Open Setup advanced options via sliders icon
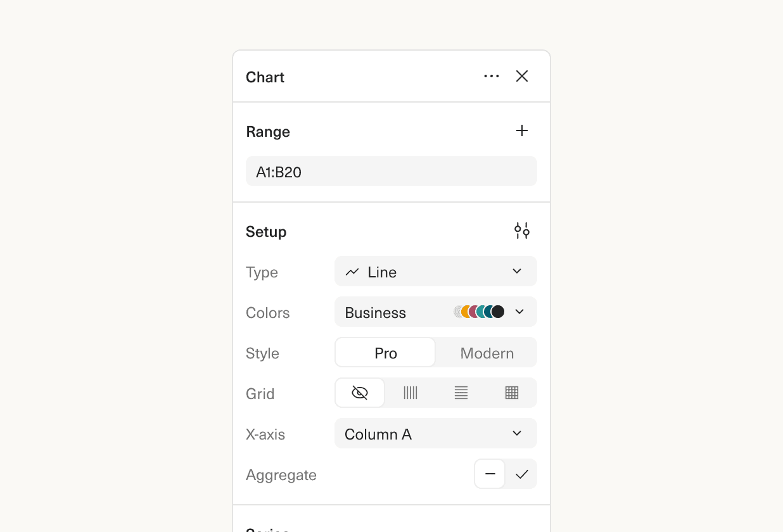Screen dimensions: 783x532 [x=521, y=231]
